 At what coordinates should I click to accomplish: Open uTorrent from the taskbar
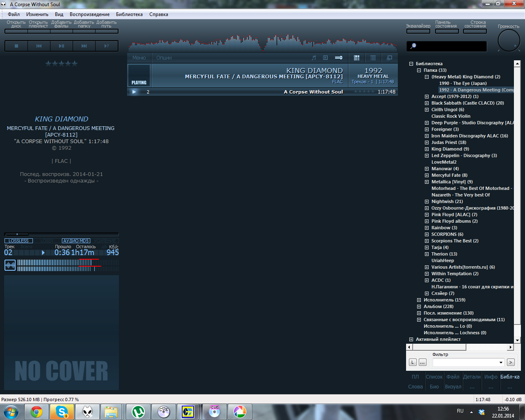[138, 412]
